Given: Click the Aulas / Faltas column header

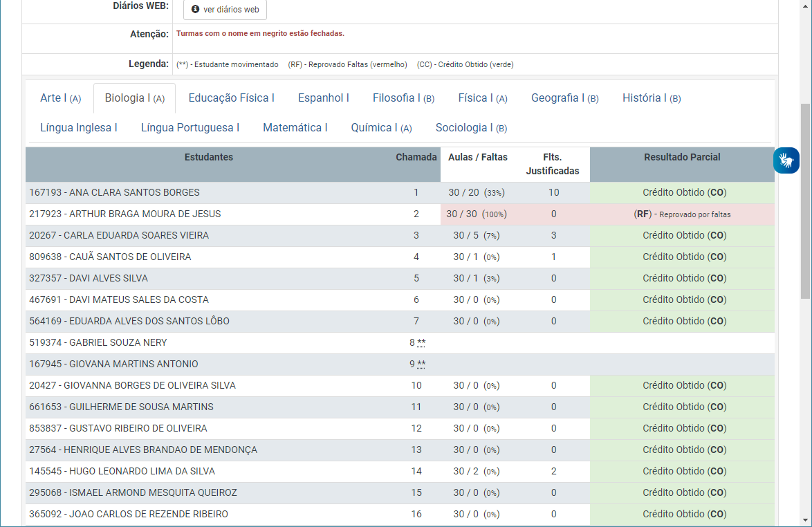Looking at the screenshot, I should (478, 157).
